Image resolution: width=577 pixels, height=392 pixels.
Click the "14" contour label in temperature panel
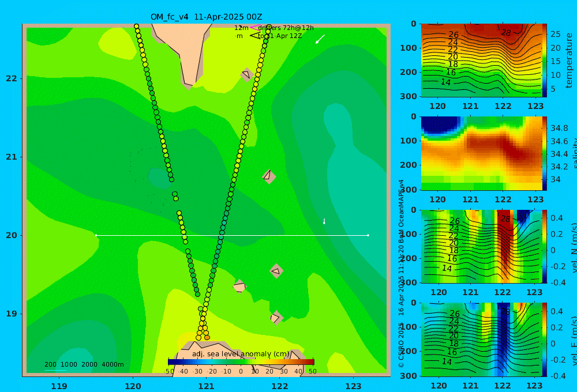pyautogui.click(x=445, y=82)
